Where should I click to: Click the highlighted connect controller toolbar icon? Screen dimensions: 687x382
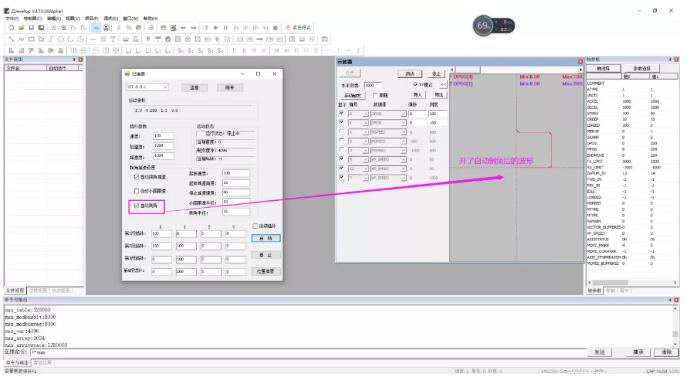[x=96, y=28]
